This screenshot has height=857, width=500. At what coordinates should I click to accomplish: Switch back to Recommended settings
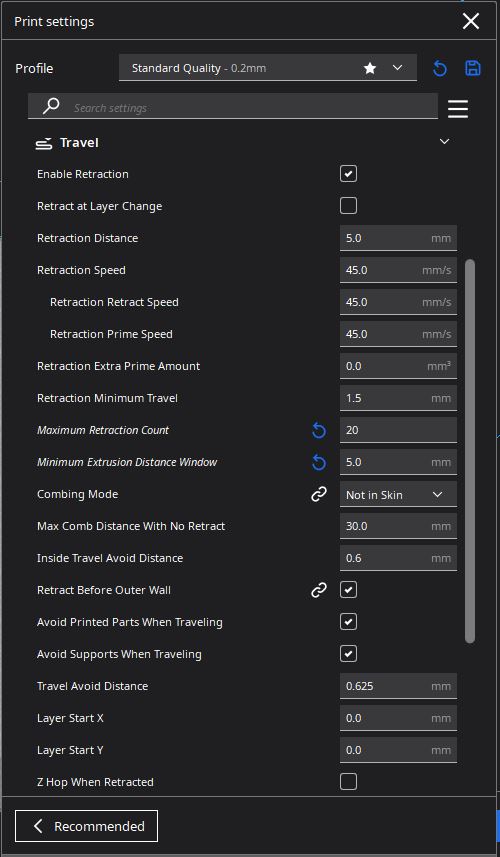point(86,826)
